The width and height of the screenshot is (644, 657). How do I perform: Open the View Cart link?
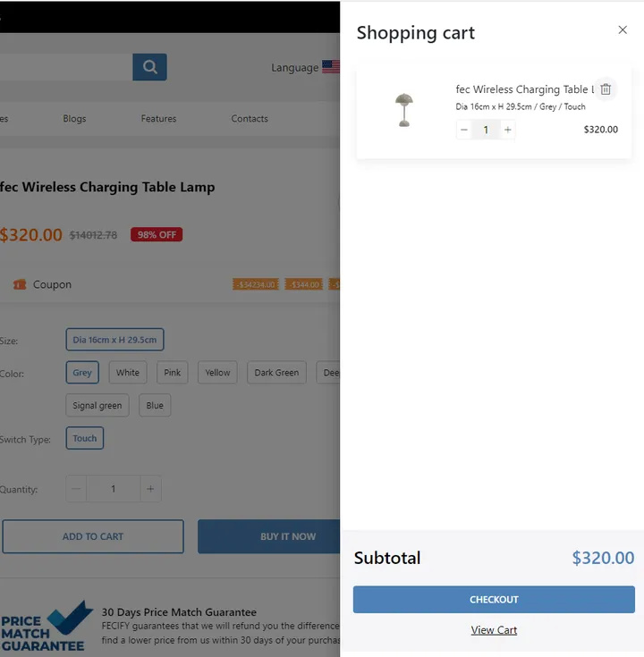point(494,630)
